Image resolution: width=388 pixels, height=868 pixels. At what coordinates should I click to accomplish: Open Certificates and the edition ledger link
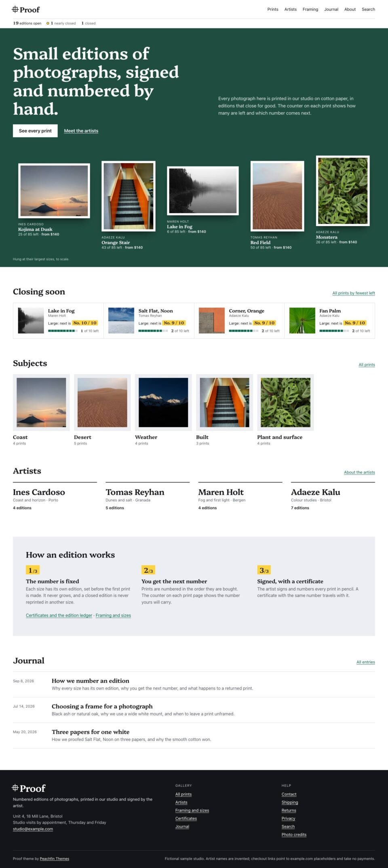59,615
